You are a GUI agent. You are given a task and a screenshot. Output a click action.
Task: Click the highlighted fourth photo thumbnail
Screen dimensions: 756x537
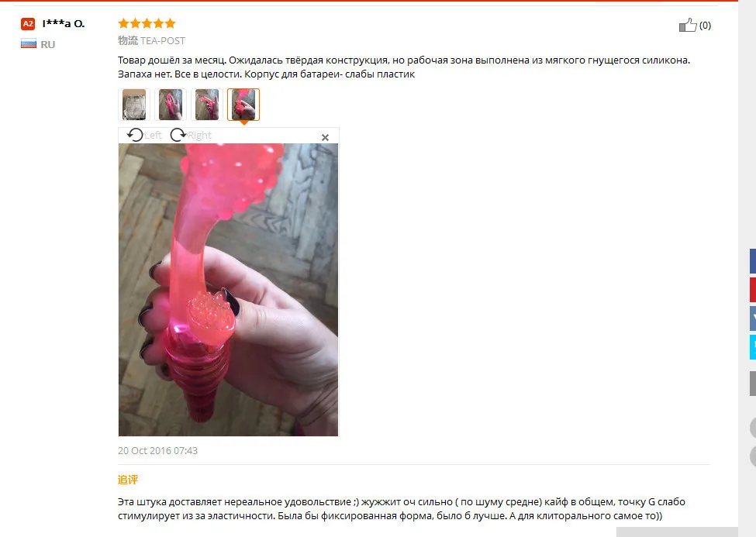[x=243, y=105]
